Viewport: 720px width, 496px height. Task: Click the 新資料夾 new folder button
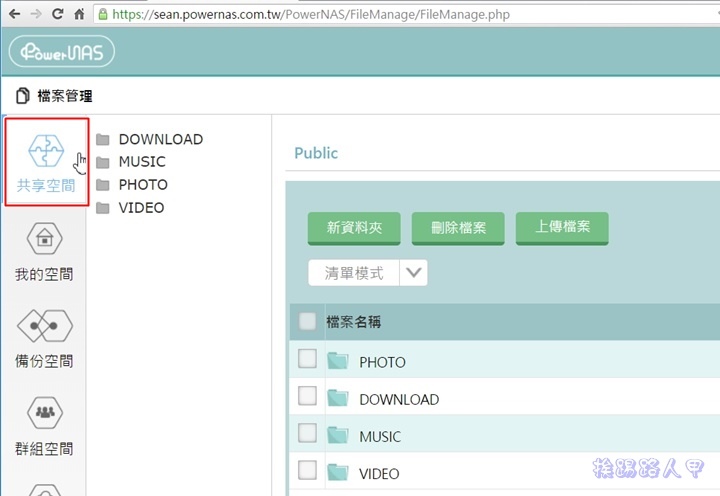tap(354, 228)
